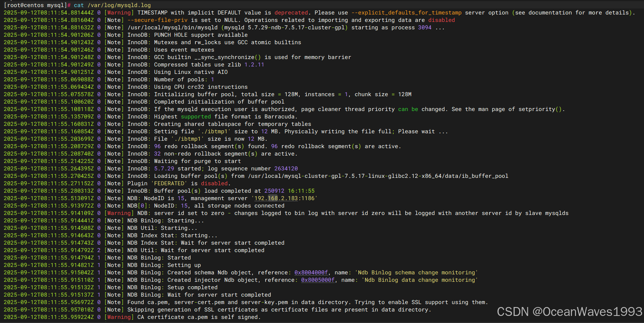Screen dimensions: 644x323
Task: Click the 'setpriority()' function name
Action: 540,109
